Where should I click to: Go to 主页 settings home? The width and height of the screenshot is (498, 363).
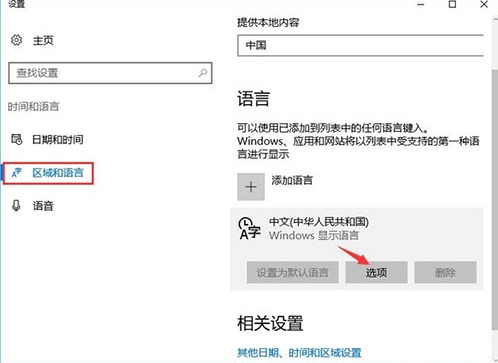43,40
